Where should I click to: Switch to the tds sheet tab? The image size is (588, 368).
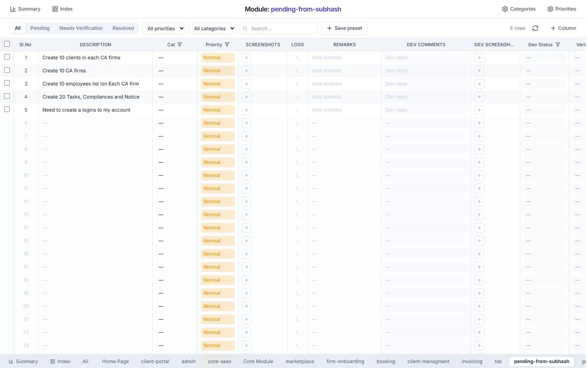[x=498, y=361]
